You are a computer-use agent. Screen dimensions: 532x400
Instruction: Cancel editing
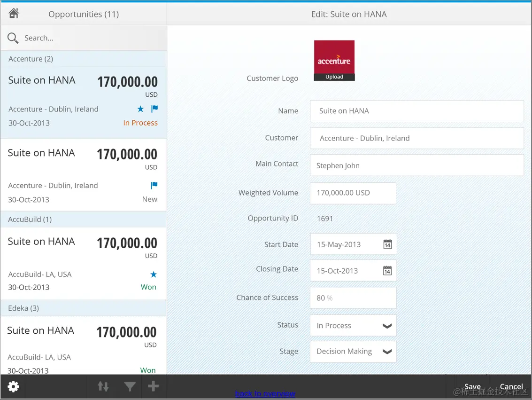(511, 386)
